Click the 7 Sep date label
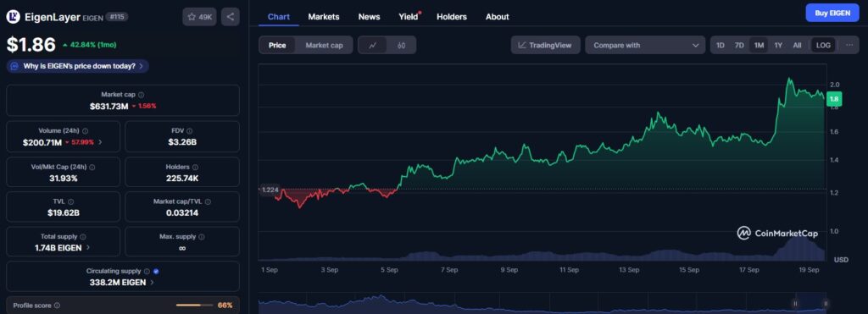 (x=449, y=270)
